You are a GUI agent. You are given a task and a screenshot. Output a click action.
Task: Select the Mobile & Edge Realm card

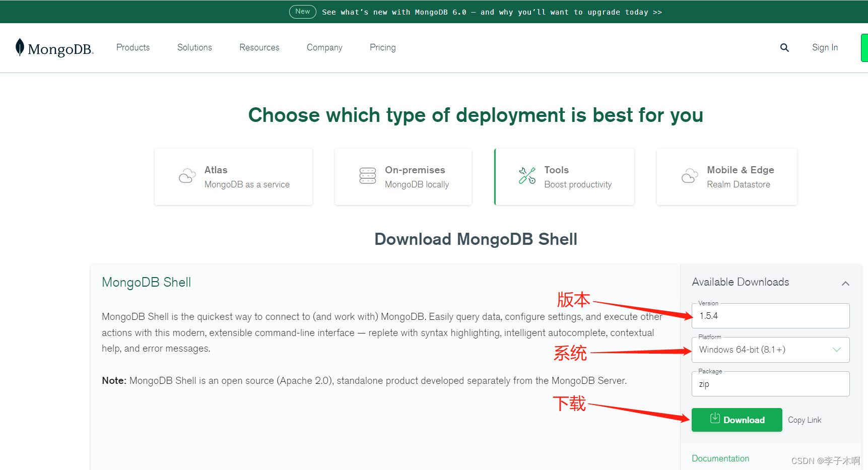click(726, 177)
